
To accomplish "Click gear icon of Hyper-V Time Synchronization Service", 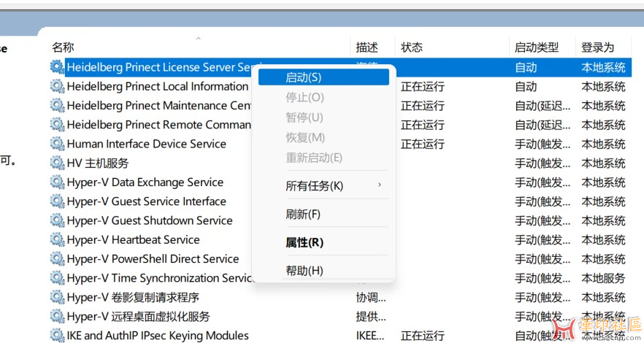I will tap(57, 278).
